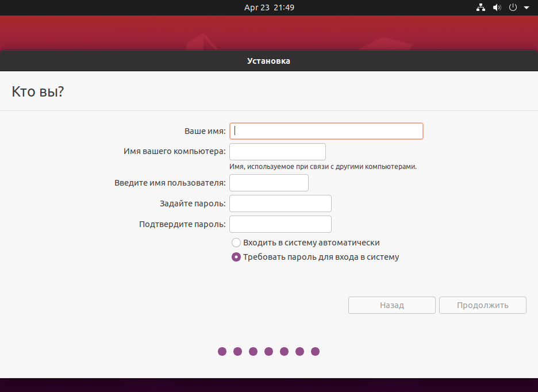Click the 'Введите имя пользователя:' label
Screen dimensions: 538x392
(x=170, y=183)
